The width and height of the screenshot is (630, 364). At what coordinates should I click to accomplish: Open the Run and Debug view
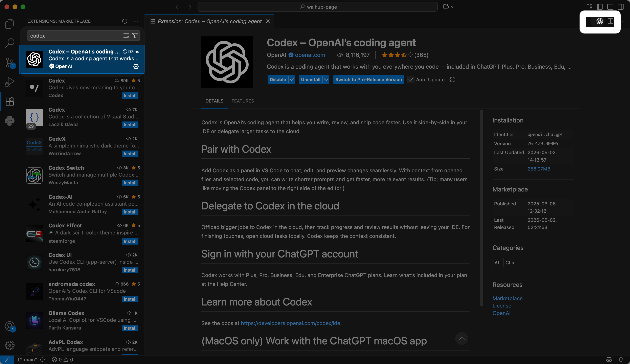[9, 82]
